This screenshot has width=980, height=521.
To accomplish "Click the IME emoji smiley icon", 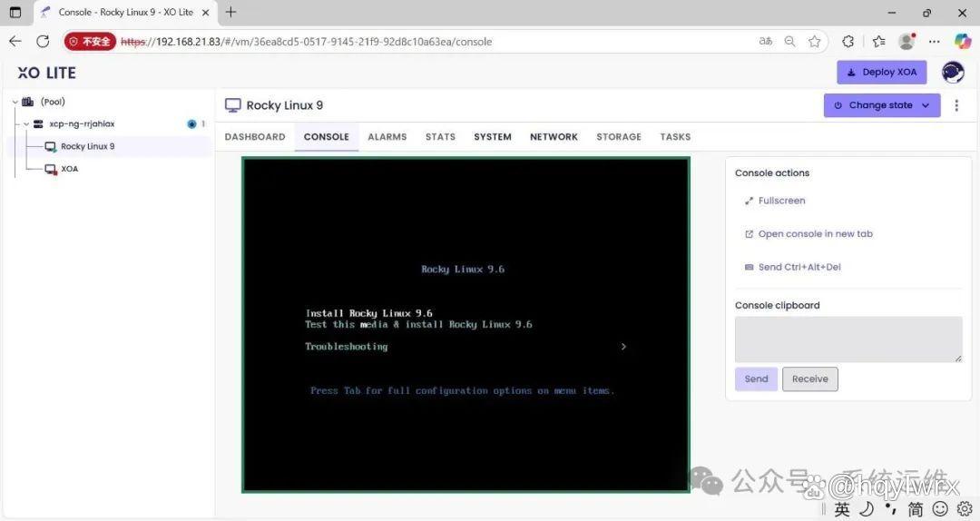I will point(940,509).
